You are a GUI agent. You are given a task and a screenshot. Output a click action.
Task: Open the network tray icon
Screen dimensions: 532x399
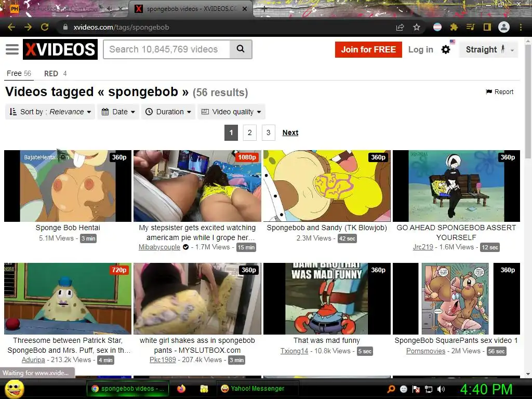[429, 389]
